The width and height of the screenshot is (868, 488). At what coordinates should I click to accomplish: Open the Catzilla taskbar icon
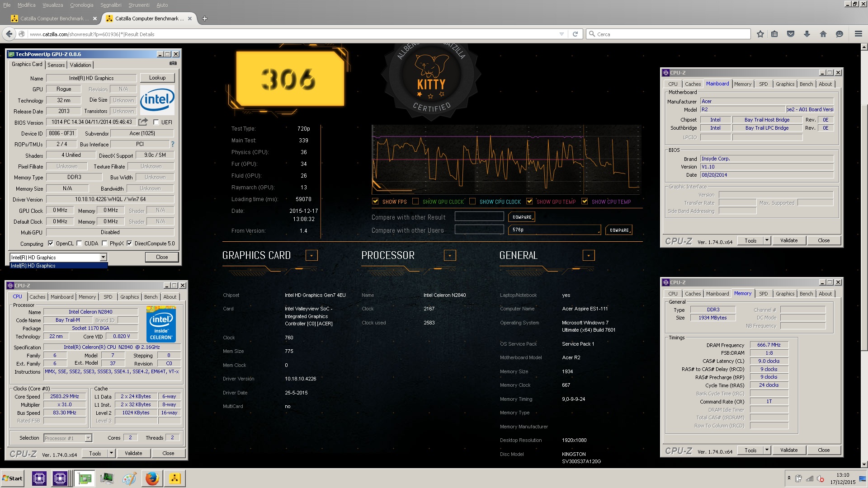(175, 478)
